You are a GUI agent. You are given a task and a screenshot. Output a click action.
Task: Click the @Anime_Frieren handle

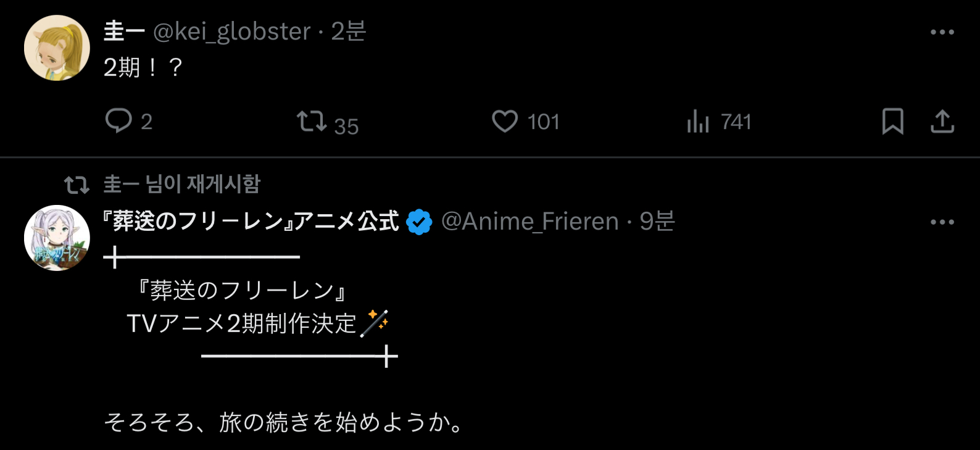pyautogui.click(x=529, y=222)
